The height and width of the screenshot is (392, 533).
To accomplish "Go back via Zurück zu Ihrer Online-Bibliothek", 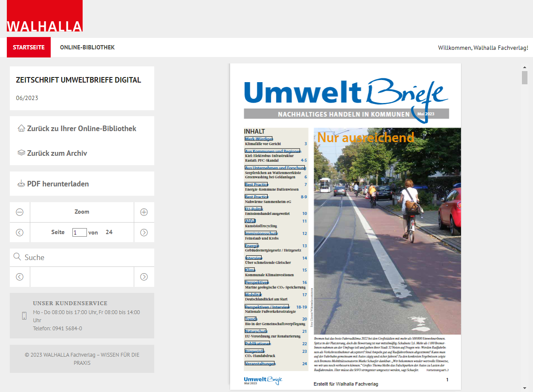I will pos(82,129).
